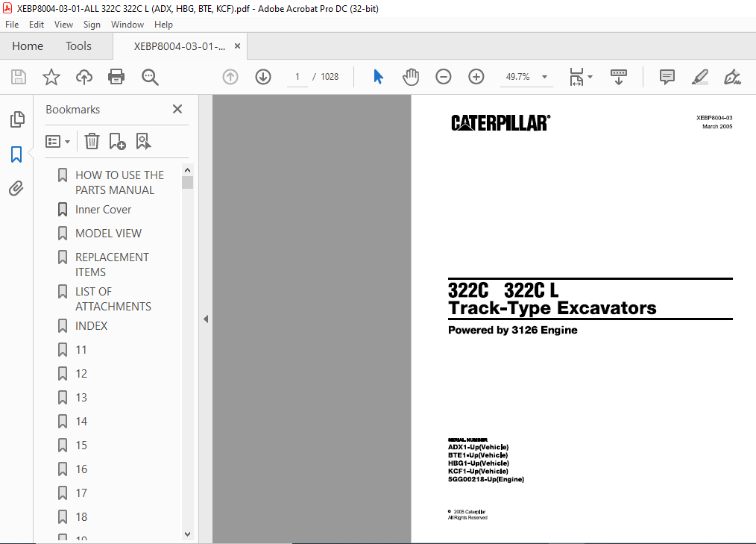756x544 pixels.
Task: Zoom in with the plus circle
Action: [x=476, y=77]
